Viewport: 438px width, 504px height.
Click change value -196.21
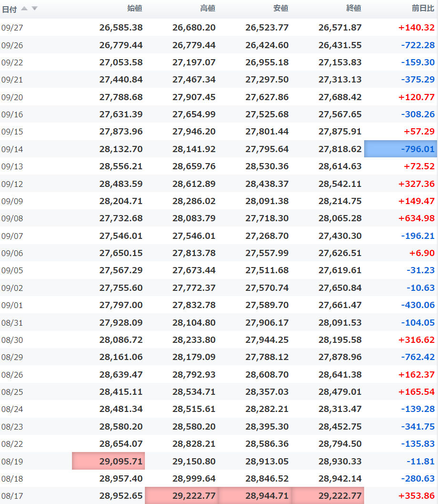pos(418,236)
